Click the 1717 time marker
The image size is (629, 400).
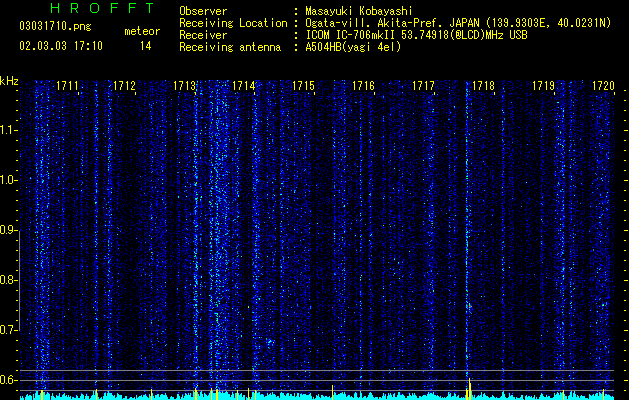point(423,86)
